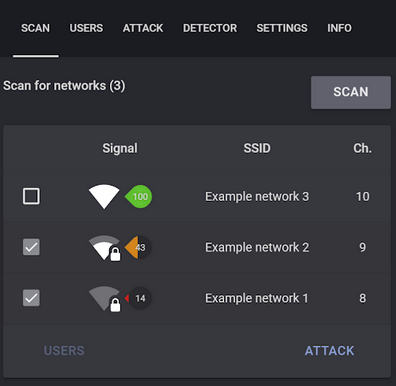The height and width of the screenshot is (386, 396).
Task: Click the red 14 signal strength badge
Action: coord(138,298)
